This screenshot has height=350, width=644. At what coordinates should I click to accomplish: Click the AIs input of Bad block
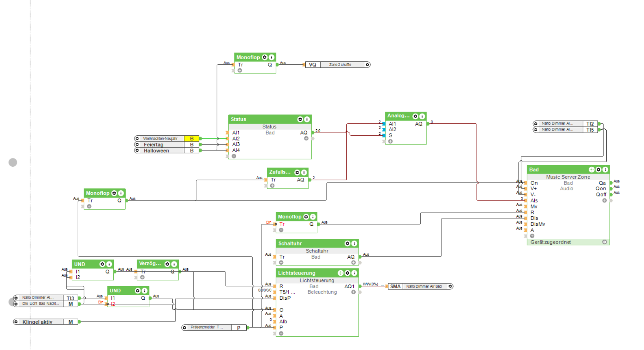pyautogui.click(x=534, y=201)
